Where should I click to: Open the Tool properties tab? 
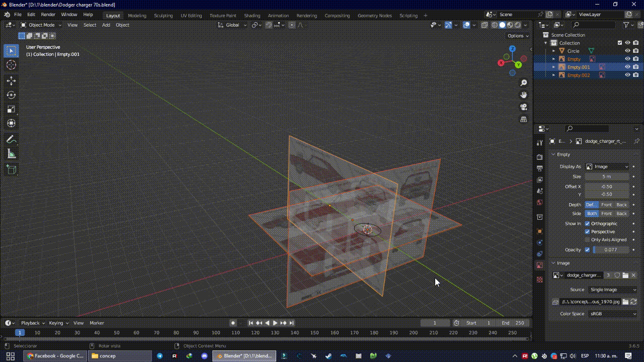click(540, 143)
